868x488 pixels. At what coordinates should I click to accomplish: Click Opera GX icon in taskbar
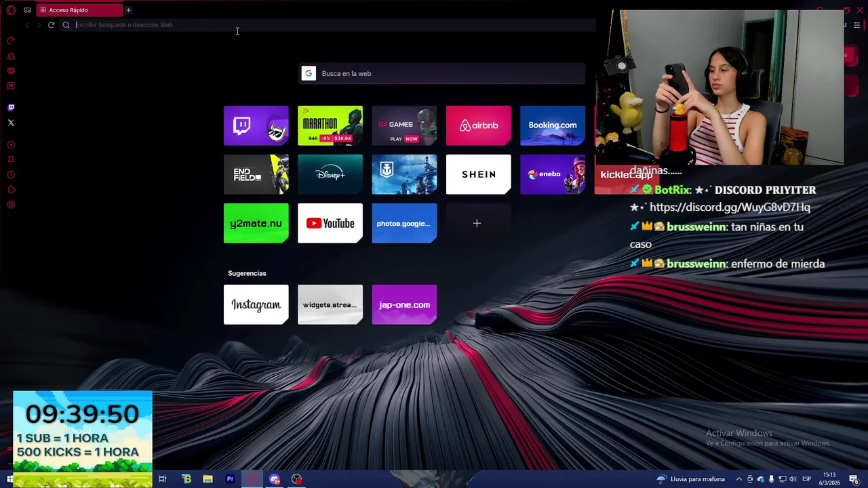[252, 479]
